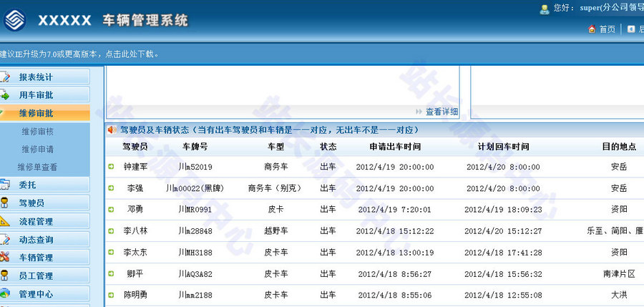Image resolution: width=644 pixels, height=307 pixels.
Task: Click green arrow icon in 李八林 row
Action: (x=111, y=231)
